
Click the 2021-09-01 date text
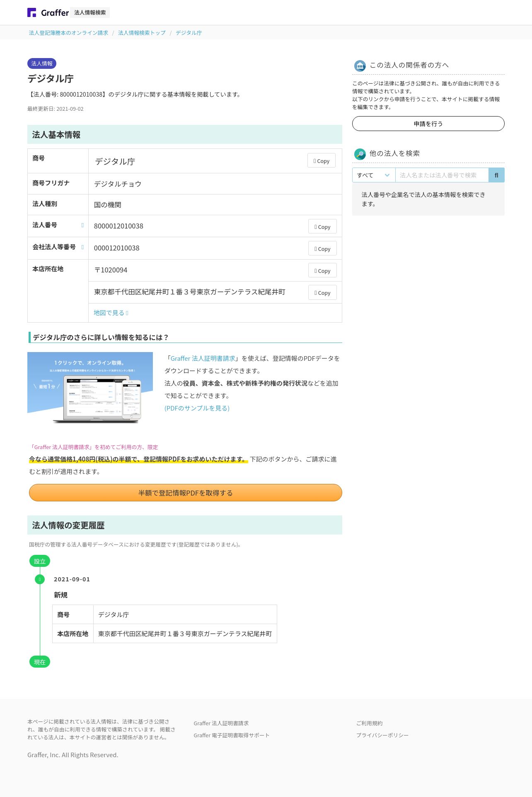(x=72, y=579)
